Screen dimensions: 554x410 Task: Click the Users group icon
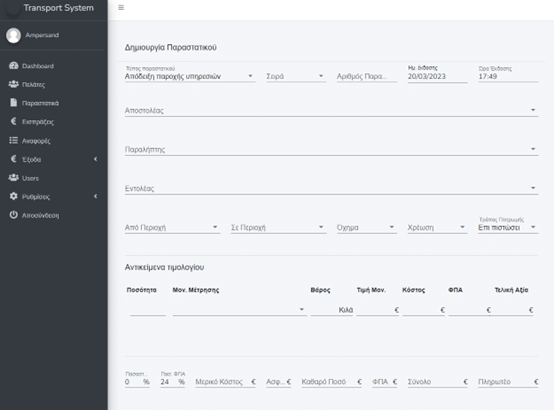tap(13, 177)
